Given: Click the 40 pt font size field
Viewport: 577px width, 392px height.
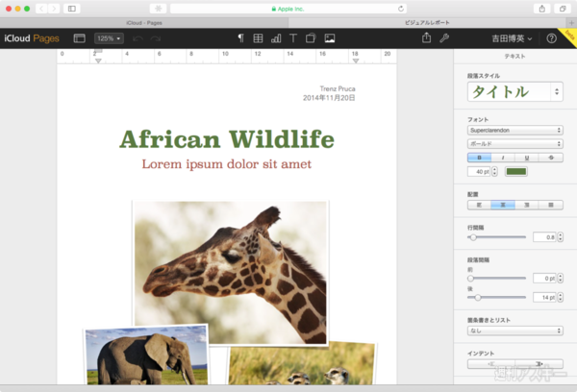Looking at the screenshot, I should [479, 172].
